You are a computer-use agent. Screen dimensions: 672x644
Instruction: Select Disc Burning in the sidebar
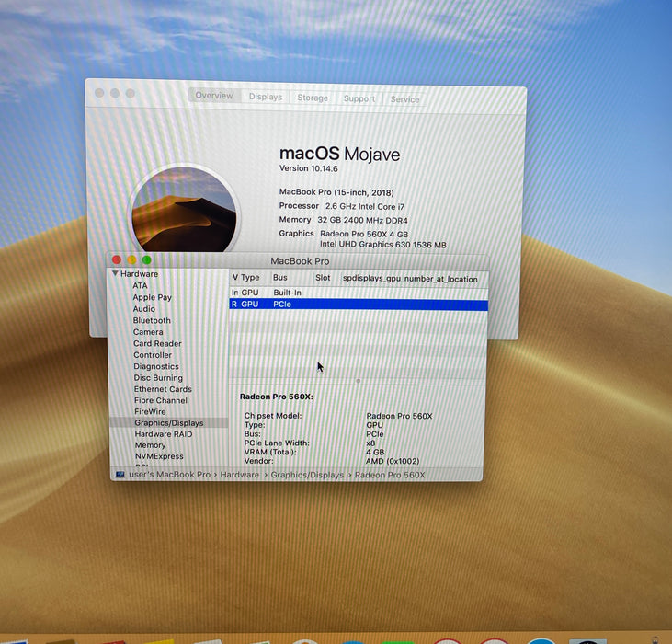(158, 378)
